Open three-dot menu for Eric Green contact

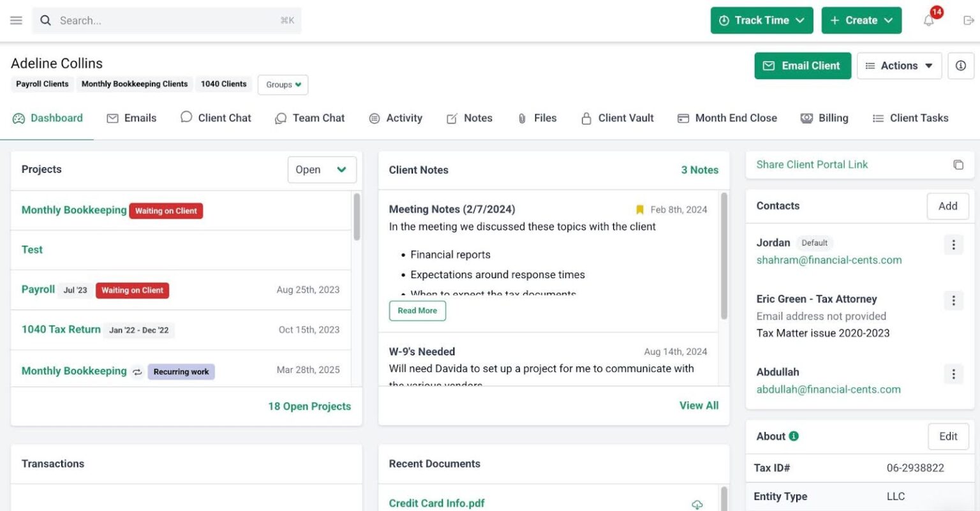point(953,300)
